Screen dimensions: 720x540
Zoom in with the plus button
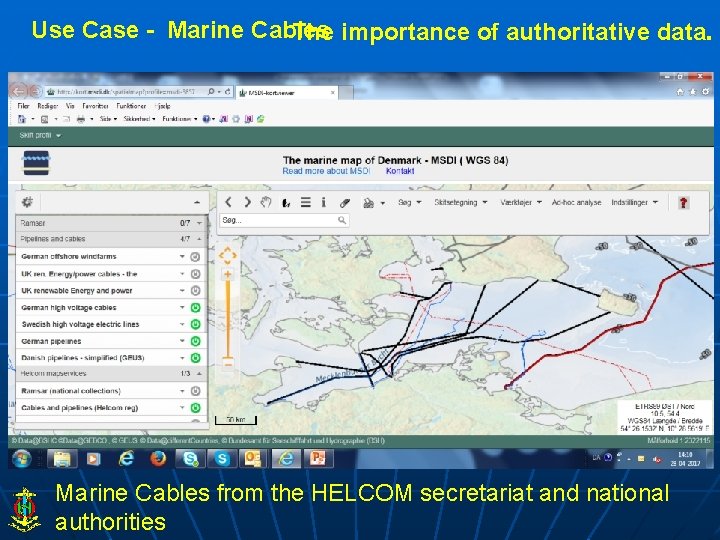(228, 275)
